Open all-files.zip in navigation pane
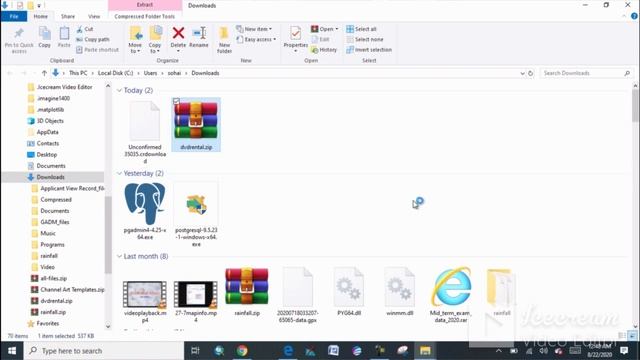This screenshot has width=640, height=360. pos(53,278)
